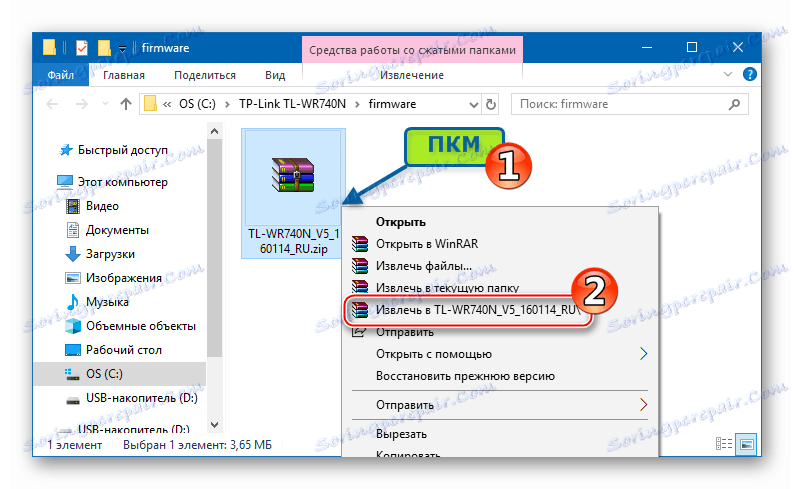794x489 pixels.
Task: Click Выбран 1 элемент: 3,65 МБ status
Action: tap(197, 445)
